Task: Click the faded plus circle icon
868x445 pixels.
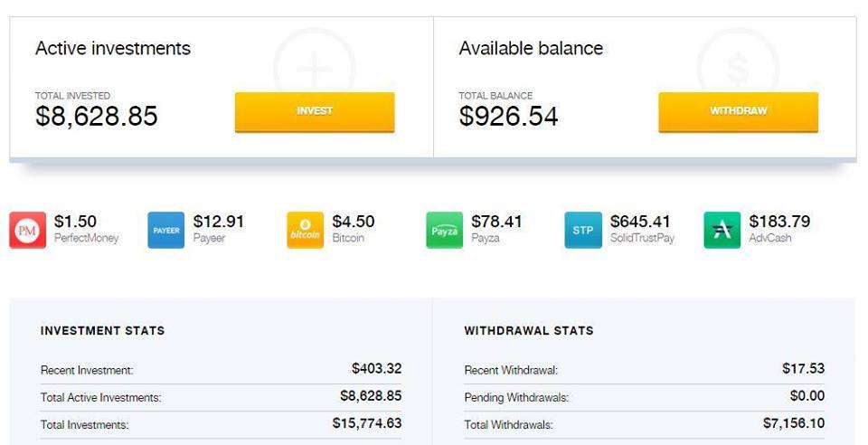Action: tap(314, 63)
